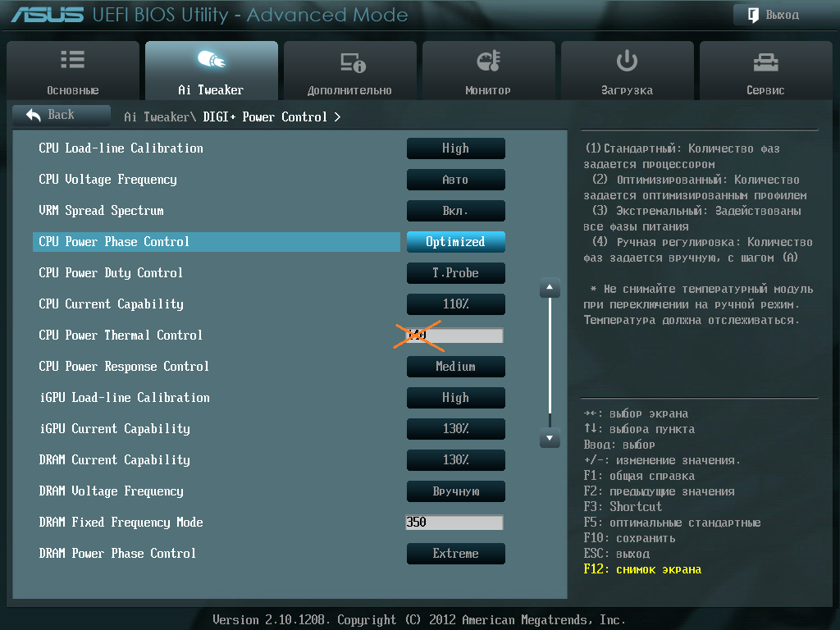Open CPU Power Response Control Medium dropdown
The height and width of the screenshot is (630, 840).
click(x=456, y=367)
